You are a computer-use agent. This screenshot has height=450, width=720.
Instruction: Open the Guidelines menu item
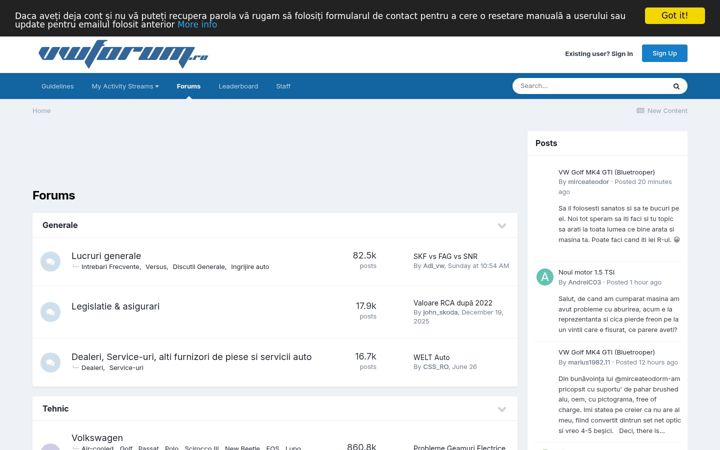tap(57, 86)
